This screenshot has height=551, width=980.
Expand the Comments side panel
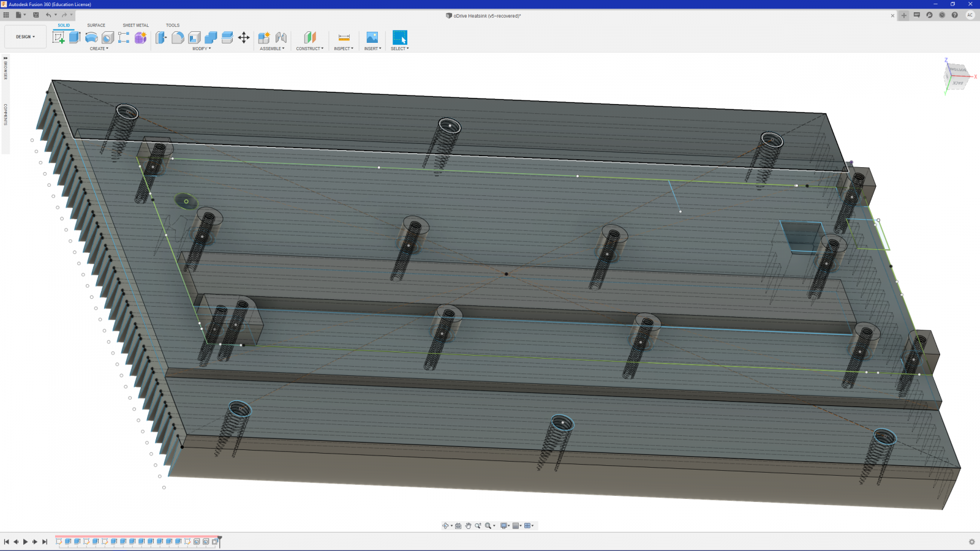tap(6, 114)
